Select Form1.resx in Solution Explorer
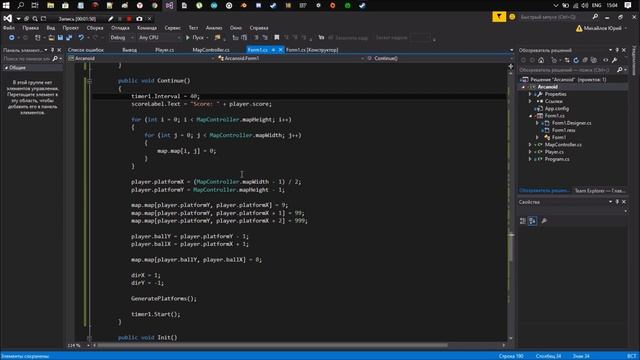 pos(563,130)
